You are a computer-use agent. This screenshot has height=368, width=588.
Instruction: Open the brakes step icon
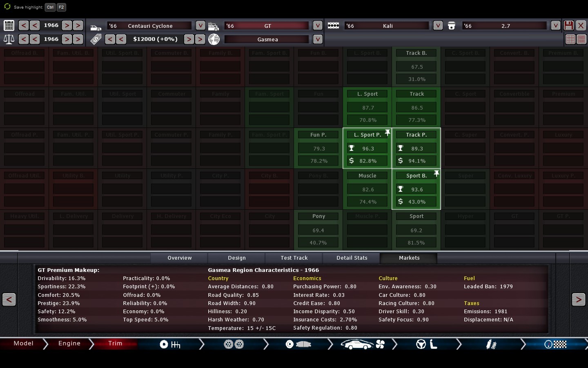(298, 344)
